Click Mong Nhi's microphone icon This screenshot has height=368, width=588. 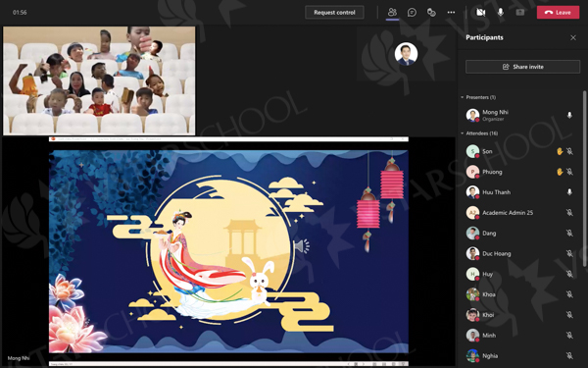coord(569,115)
